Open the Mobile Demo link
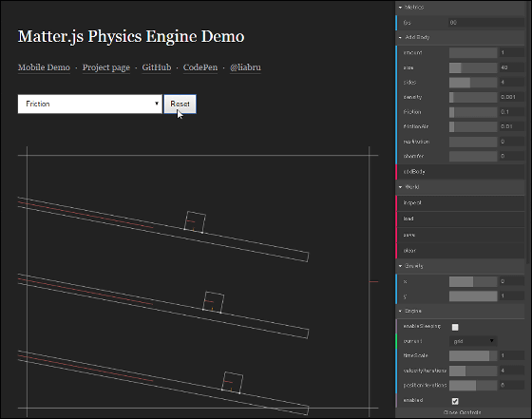The width and height of the screenshot is (532, 419). coord(44,67)
